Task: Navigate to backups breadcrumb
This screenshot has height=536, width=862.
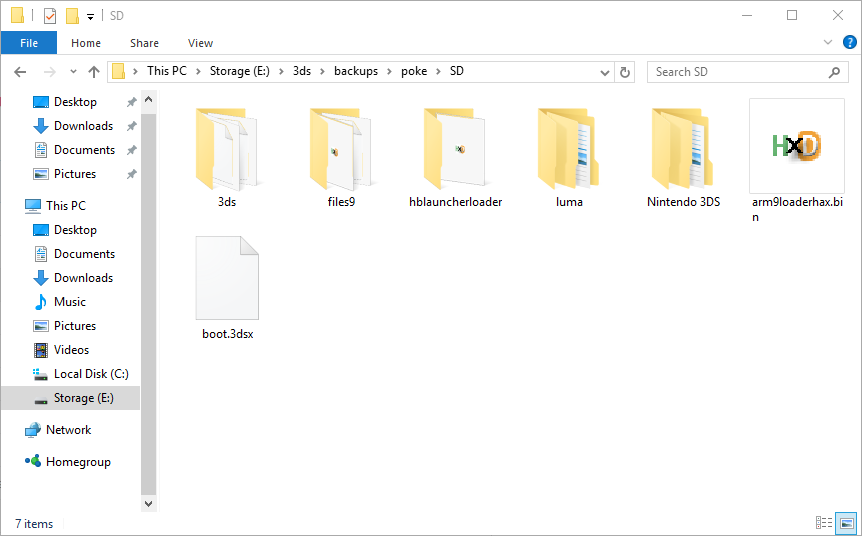Action: pos(356,71)
